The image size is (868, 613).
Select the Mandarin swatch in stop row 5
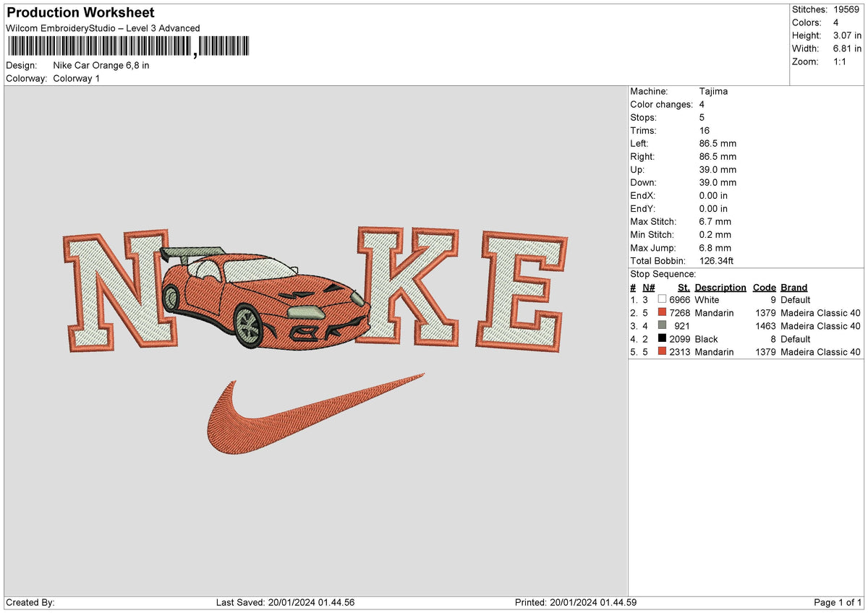click(x=662, y=351)
